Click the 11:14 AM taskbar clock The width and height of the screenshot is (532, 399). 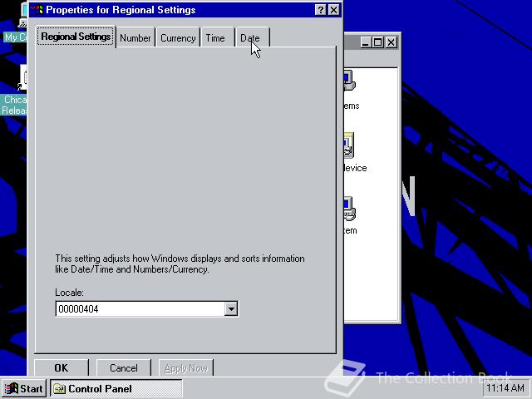click(x=505, y=387)
